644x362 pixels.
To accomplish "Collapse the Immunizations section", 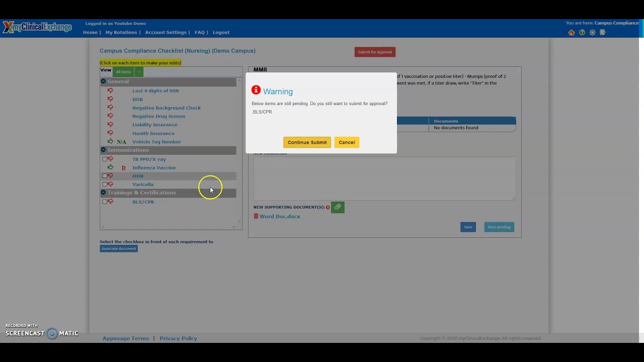I will (103, 150).
